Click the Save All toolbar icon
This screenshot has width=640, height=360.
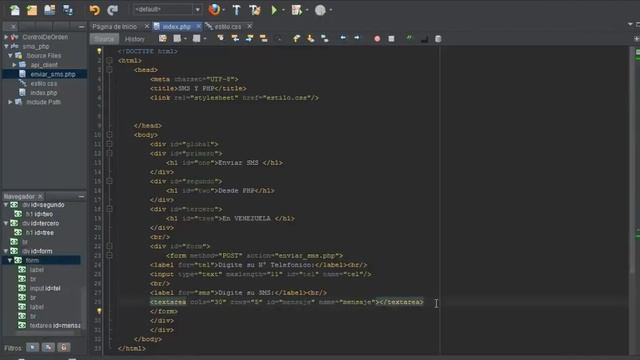pyautogui.click(x=68, y=10)
